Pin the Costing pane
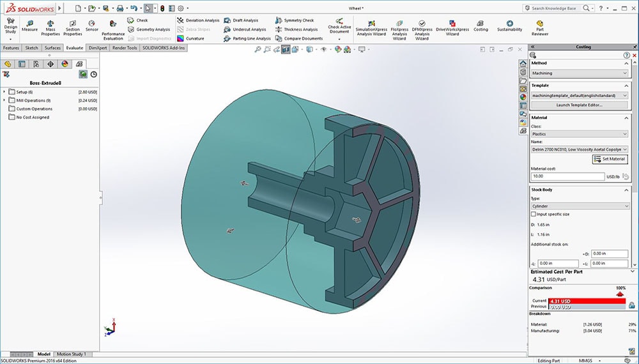Image resolution: width=639 pixels, height=364 pixels. (x=634, y=47)
